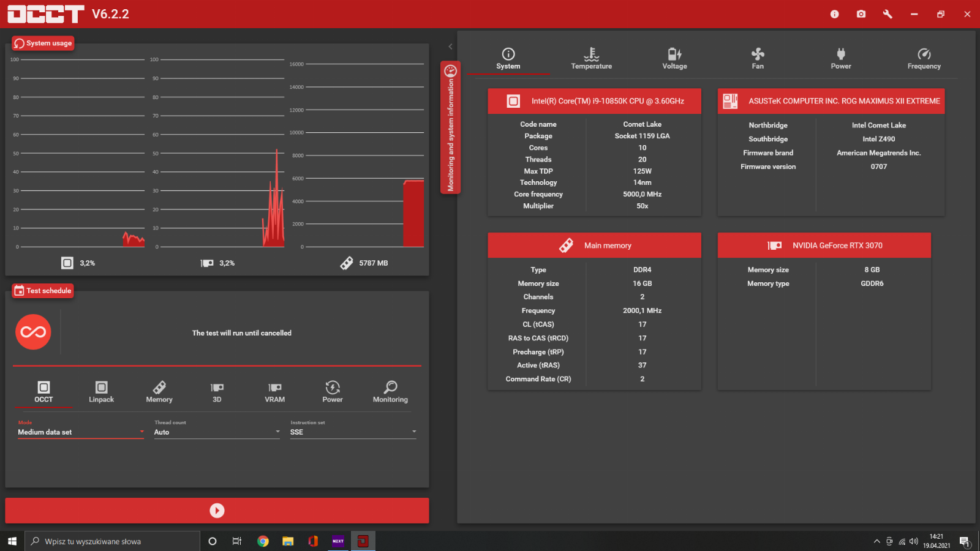Click the Cortana circle icon on taskbar
The image size is (980, 551).
click(213, 541)
